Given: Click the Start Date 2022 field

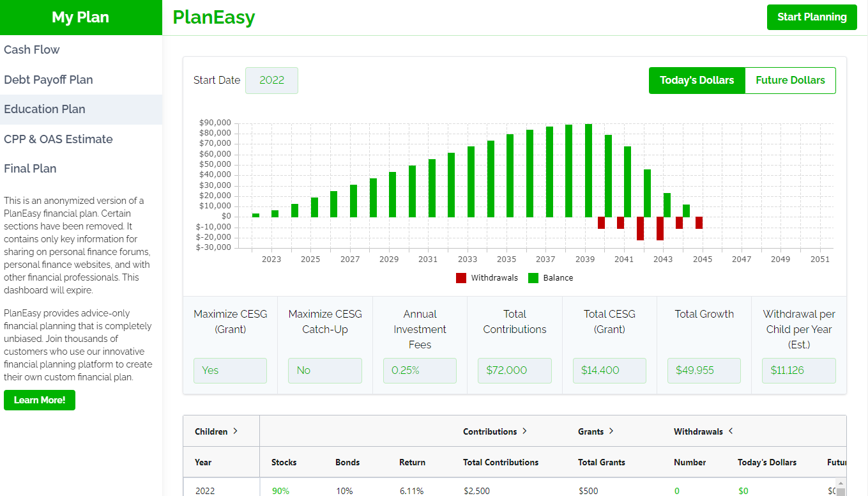Looking at the screenshot, I should point(271,81).
